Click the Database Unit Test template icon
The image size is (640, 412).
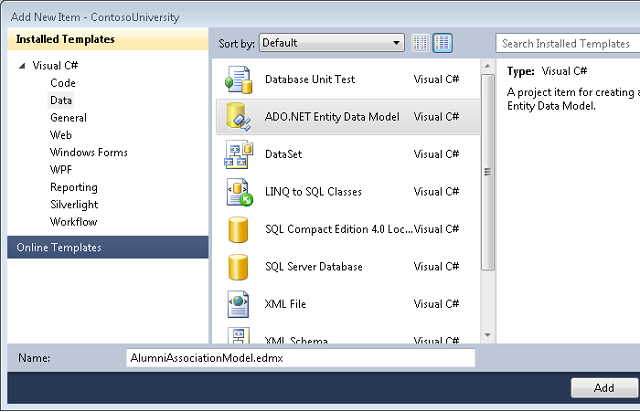tap(239, 80)
